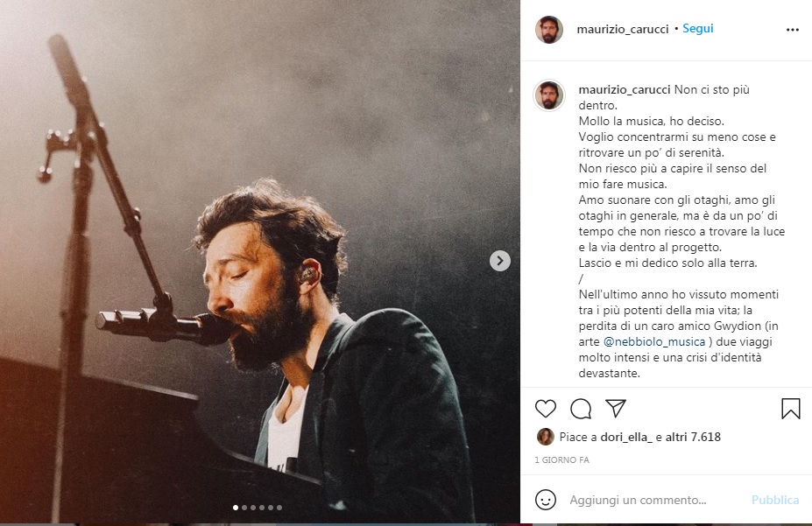Viewport: 812px width, 526px height.
Task: Follow the account via the Segui button
Action: [x=698, y=28]
